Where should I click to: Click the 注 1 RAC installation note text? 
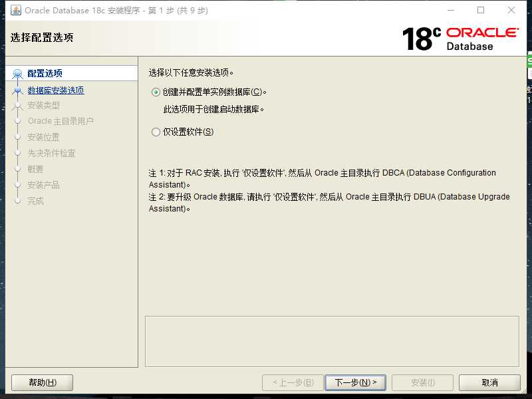point(323,179)
